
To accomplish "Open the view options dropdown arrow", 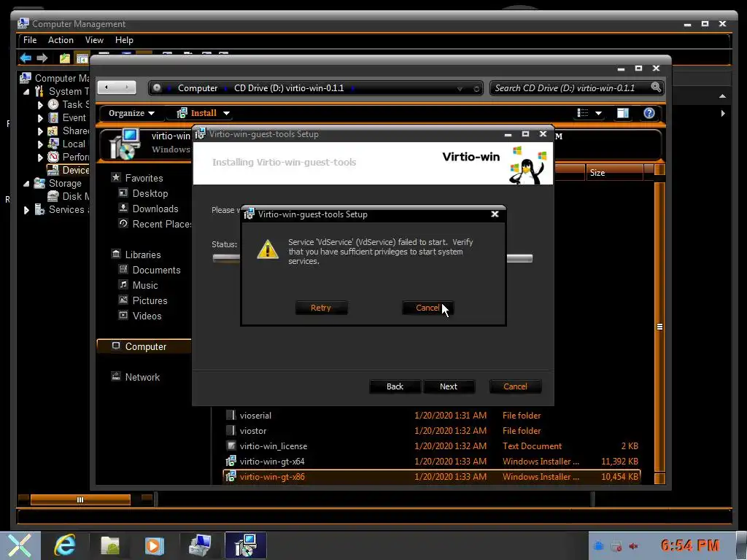I will 598,113.
